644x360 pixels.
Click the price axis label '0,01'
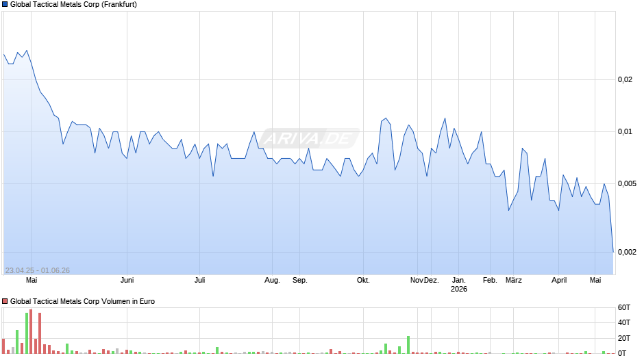625,132
